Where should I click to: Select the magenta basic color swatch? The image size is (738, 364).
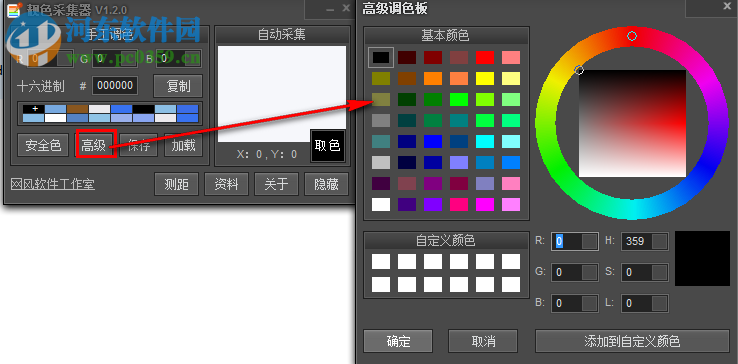tap(485, 204)
